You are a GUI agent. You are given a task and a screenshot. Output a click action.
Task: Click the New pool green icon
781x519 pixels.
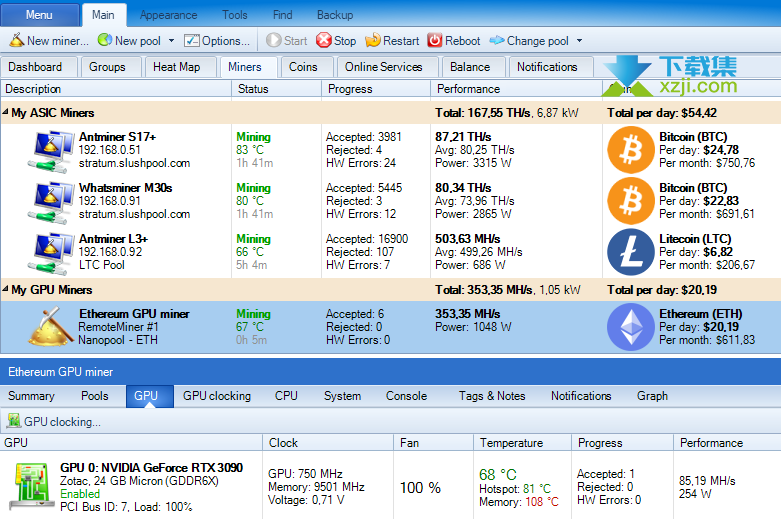coord(105,40)
